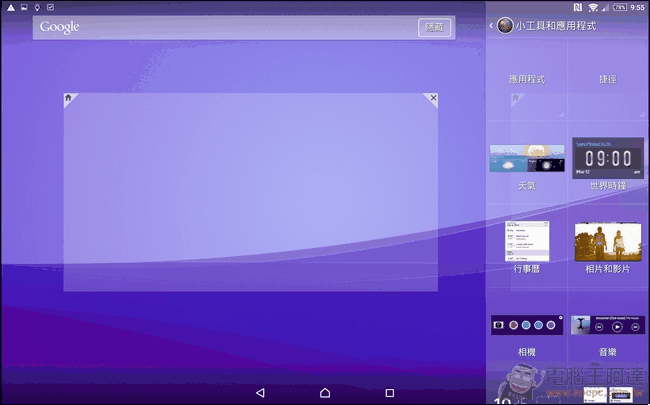Tap the Android back navigation button

260,393
